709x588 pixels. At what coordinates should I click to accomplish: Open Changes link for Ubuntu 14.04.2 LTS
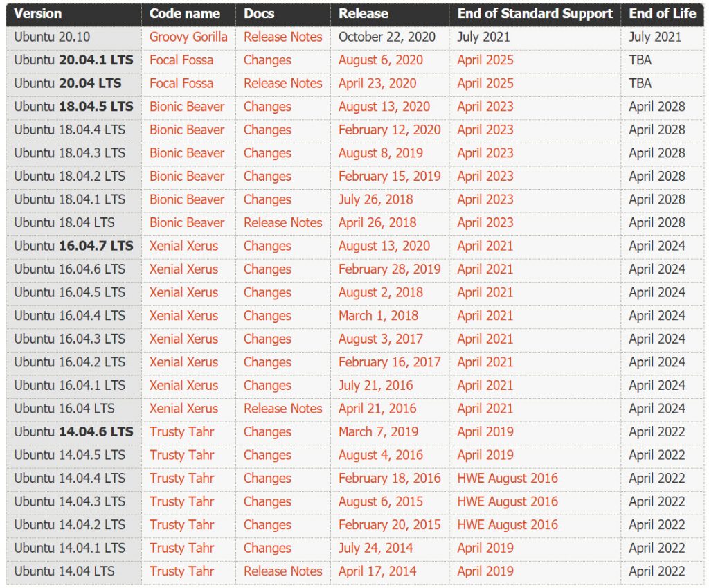(x=267, y=525)
